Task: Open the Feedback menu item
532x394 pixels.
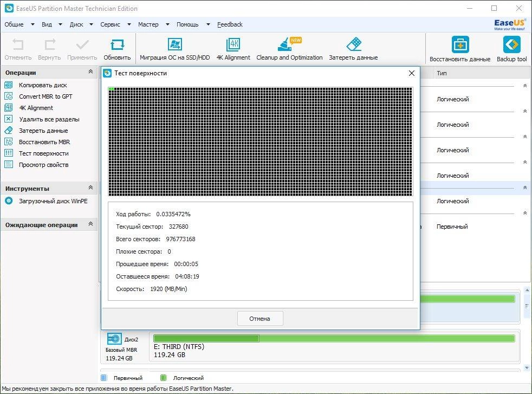Action: [x=230, y=24]
